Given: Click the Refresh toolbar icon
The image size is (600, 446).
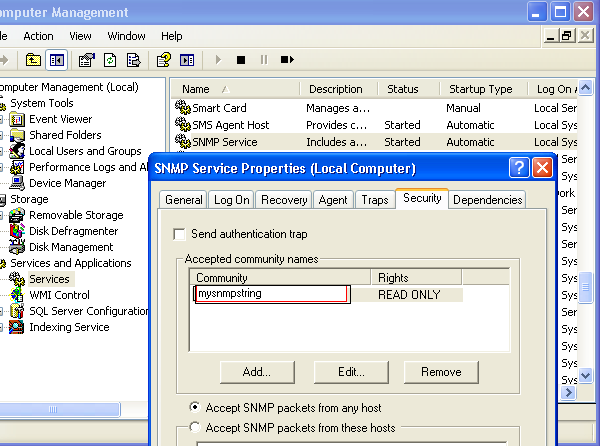Looking at the screenshot, I should [x=110, y=60].
